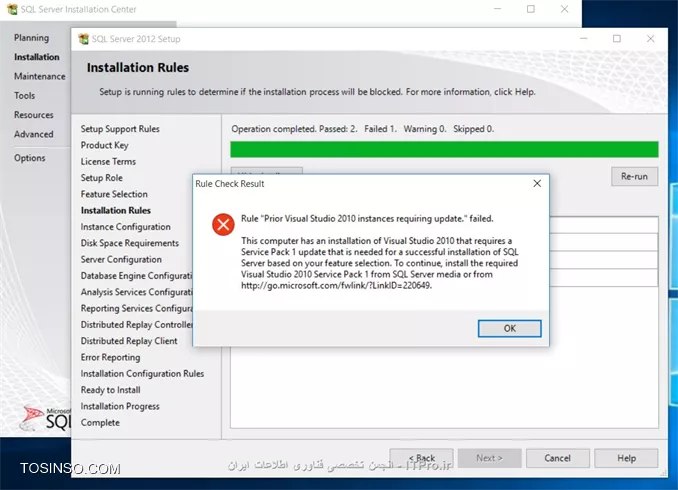Minimize the SQL Server Installation Center window
Image resolution: width=678 pixels, height=490 pixels.
tap(498, 9)
